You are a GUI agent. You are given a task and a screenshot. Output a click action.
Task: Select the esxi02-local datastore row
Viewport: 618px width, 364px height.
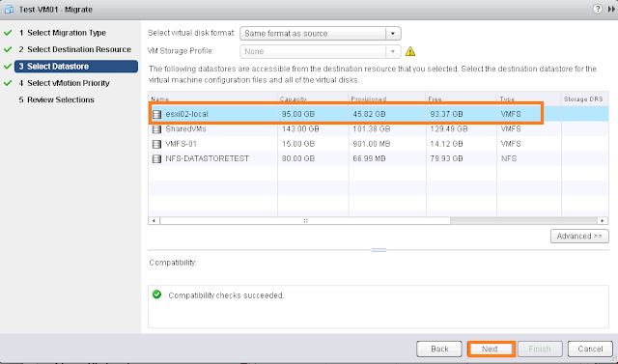[379, 114]
